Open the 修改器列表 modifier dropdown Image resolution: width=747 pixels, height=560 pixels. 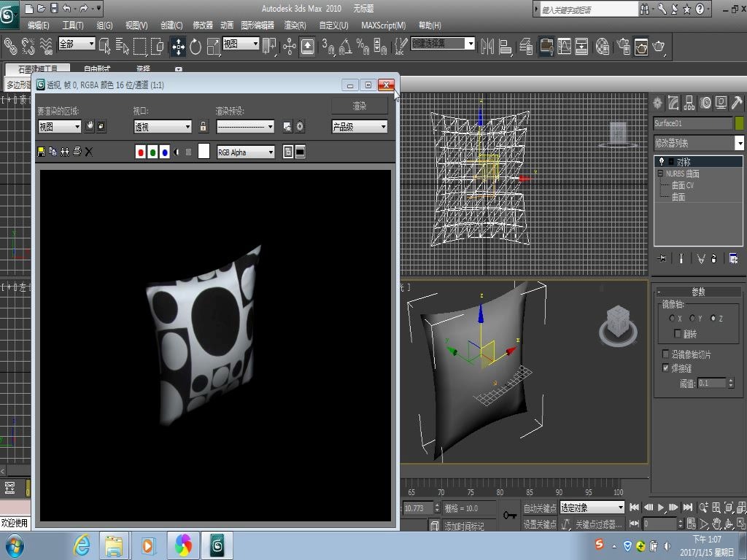coord(740,143)
